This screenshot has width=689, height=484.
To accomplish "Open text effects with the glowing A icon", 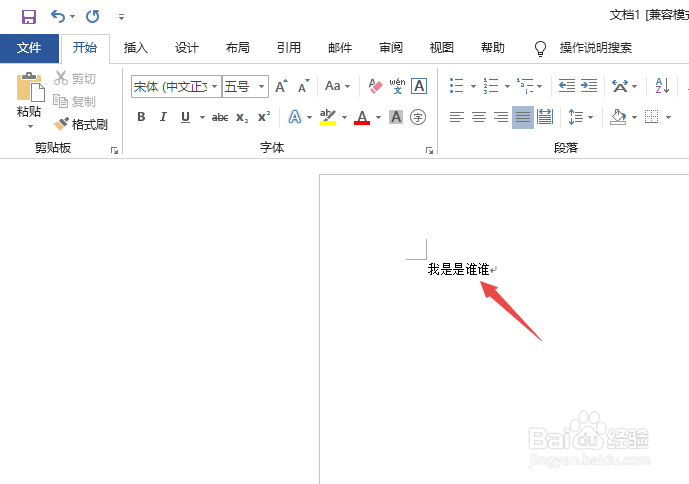I will click(295, 117).
